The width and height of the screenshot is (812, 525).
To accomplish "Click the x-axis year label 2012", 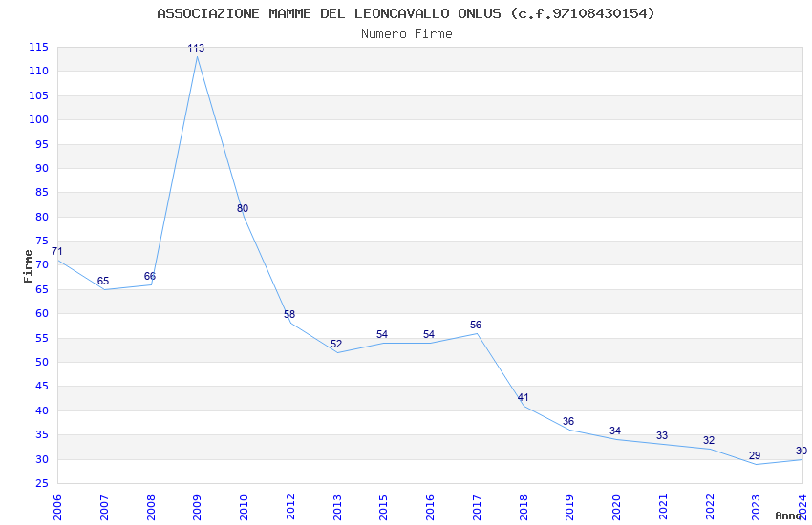I will [290, 508].
